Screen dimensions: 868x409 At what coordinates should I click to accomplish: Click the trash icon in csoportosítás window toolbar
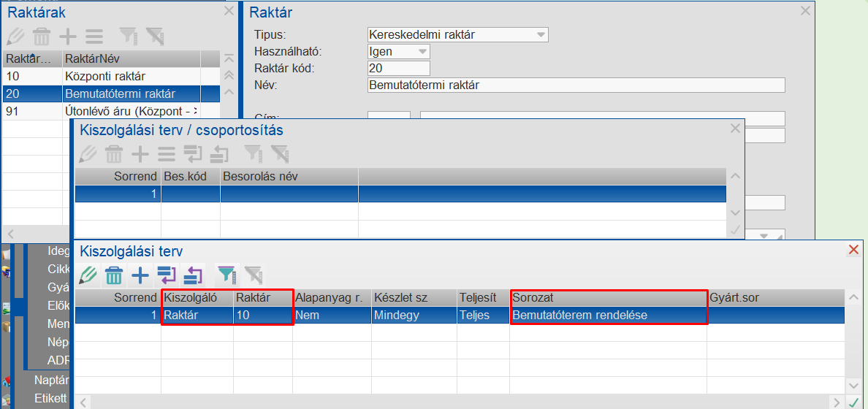pos(115,154)
